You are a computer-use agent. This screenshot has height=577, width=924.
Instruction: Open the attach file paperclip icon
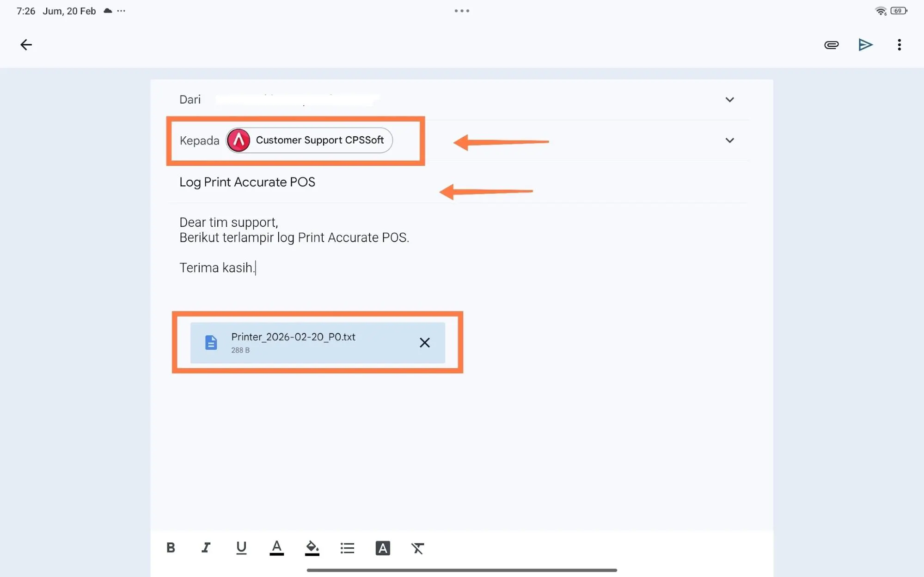click(x=831, y=45)
